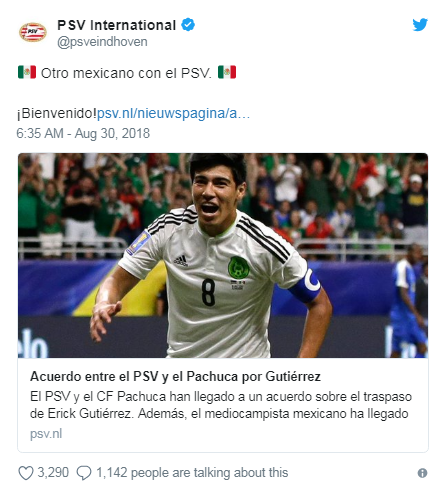
Task: Open article headline about Pachuca agreement
Action: [x=175, y=376]
